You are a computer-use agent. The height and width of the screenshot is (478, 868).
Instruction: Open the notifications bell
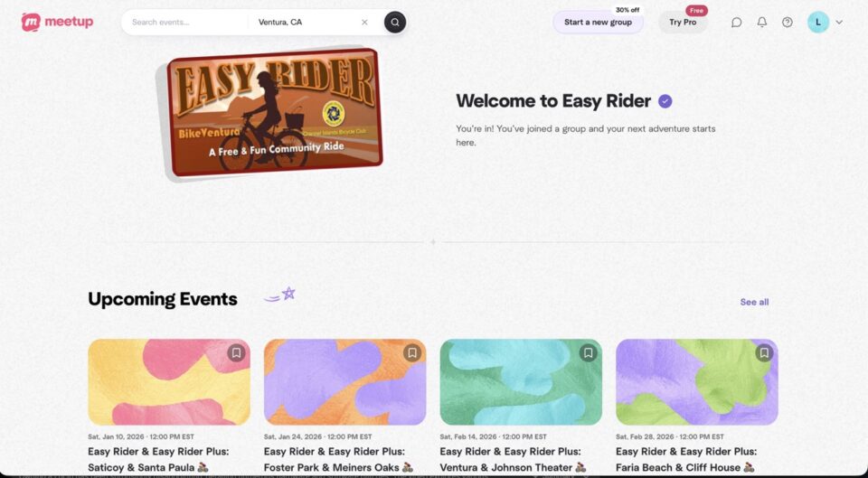[x=761, y=22]
